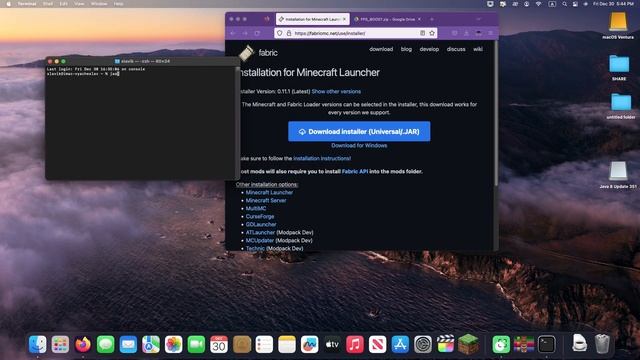
Task: Open Minecraft grass block icon in dock
Action: [x=468, y=344]
